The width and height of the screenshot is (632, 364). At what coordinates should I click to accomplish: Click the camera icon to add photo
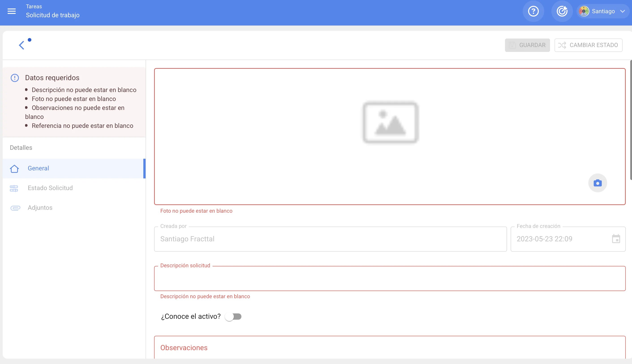pos(597,183)
